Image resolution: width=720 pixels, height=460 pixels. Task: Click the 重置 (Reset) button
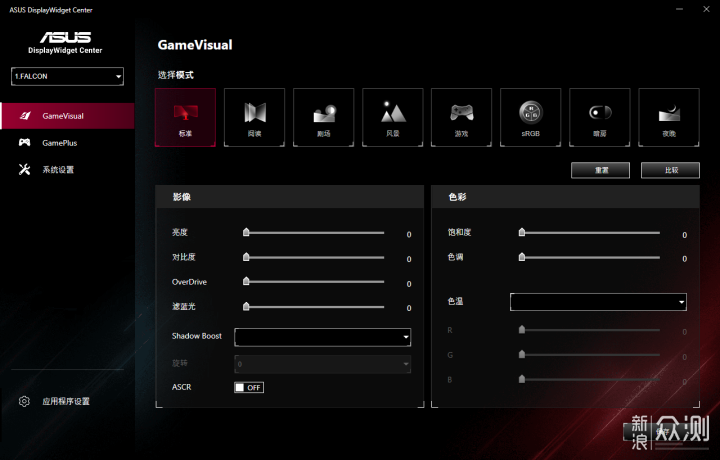601,170
